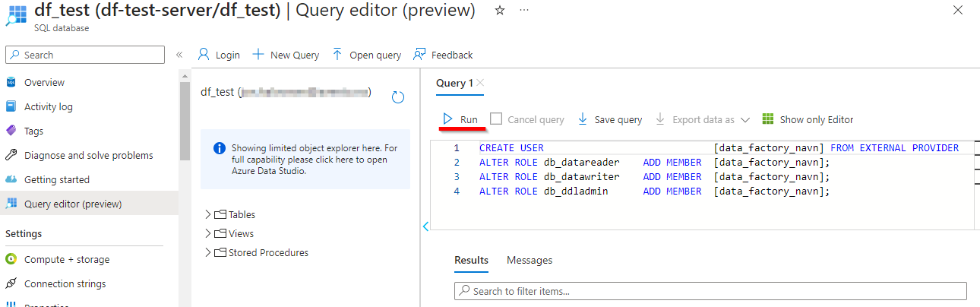Click the refresh object explorer icon
The image size is (980, 307).
pyautogui.click(x=397, y=97)
